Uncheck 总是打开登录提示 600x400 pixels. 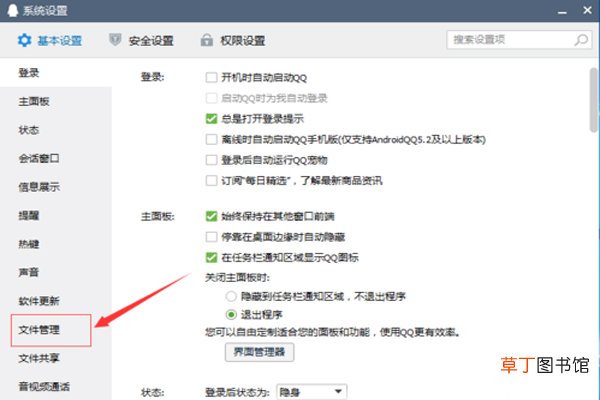click(x=211, y=119)
